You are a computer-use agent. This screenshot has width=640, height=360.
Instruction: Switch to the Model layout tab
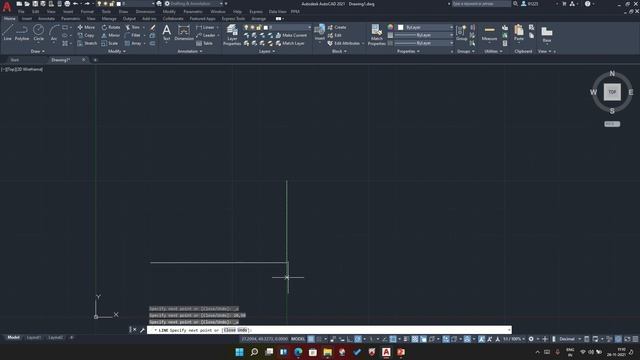13,338
